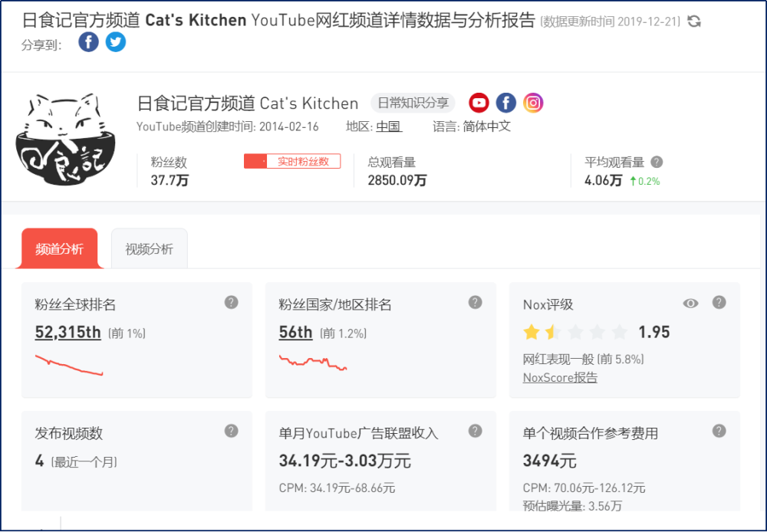This screenshot has height=532, width=767.
Task: Open the 52,315th global rank link
Action: tap(67, 333)
